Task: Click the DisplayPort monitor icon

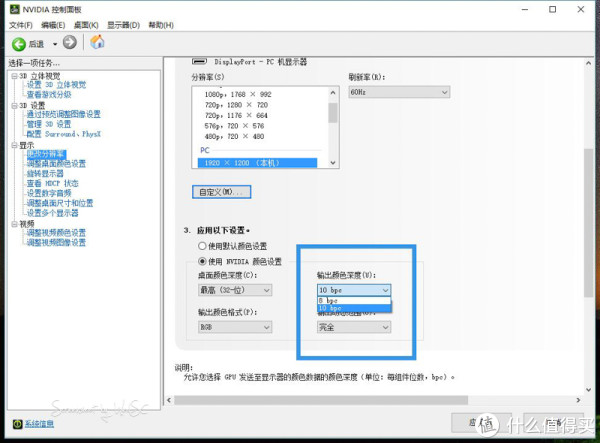Action: [199, 61]
